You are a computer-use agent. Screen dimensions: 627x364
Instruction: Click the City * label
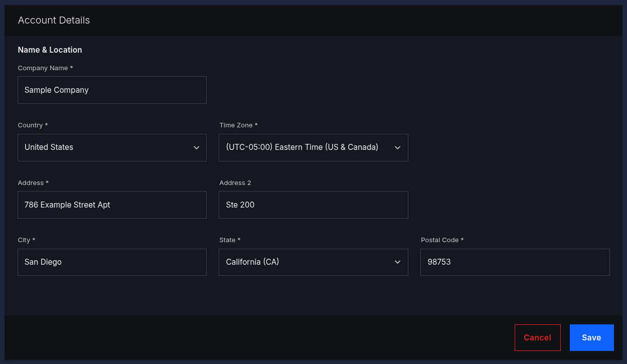(27, 240)
